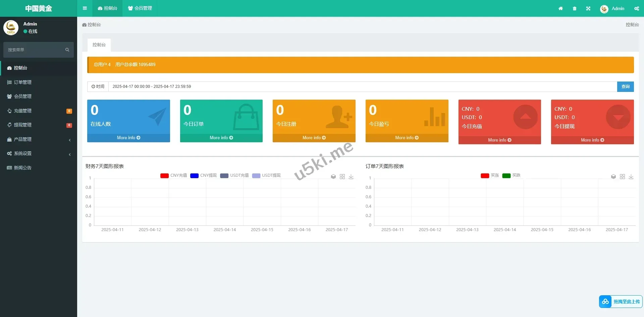This screenshot has height=317, width=644.
Task: Click the home icon in top bar
Action: [560, 8]
